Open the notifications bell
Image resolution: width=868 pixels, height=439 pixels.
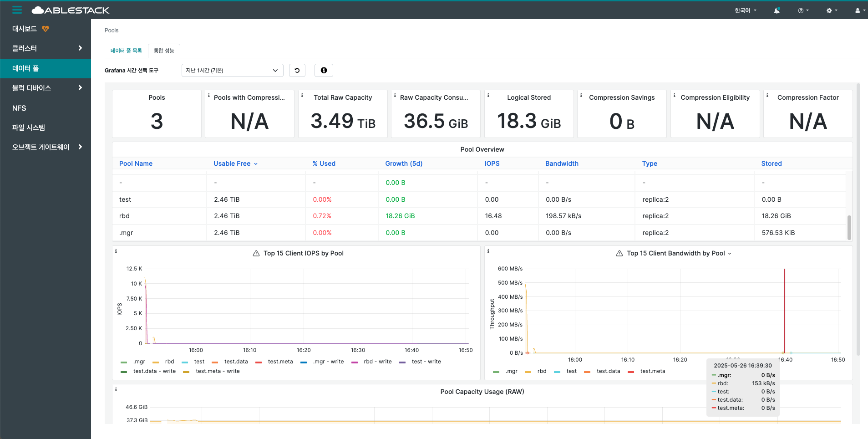click(x=777, y=10)
